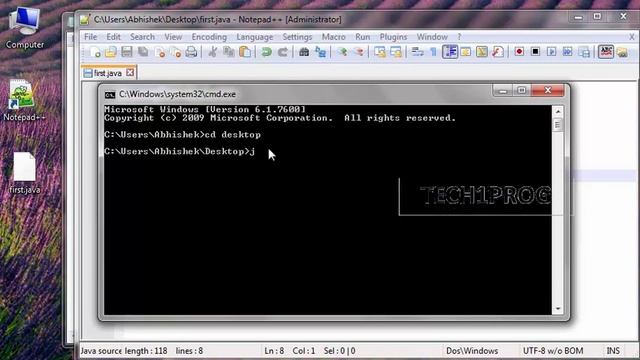
Task: Select the first.java document tab
Action: coord(108,73)
